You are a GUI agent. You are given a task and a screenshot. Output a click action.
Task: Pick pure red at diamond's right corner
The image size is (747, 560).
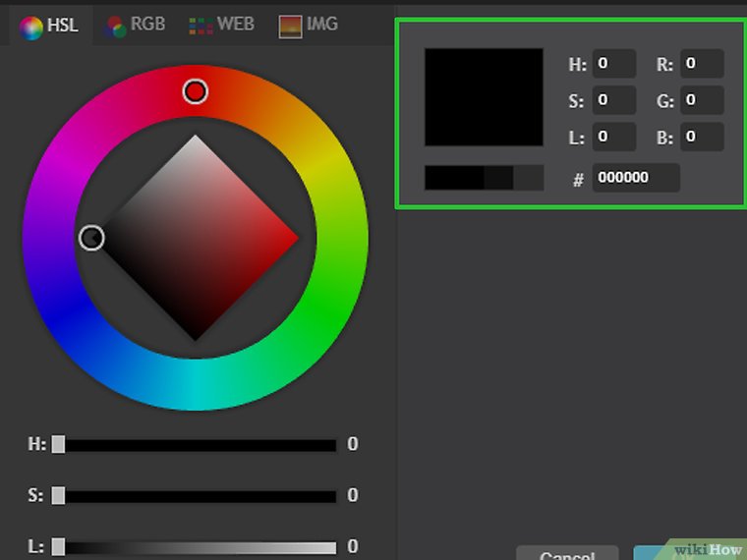click(293, 239)
